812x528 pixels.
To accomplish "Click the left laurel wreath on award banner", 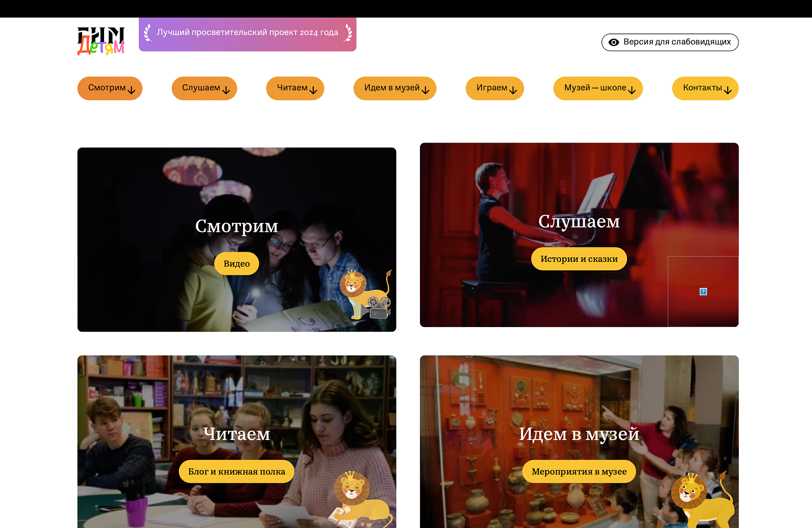I will [x=148, y=33].
